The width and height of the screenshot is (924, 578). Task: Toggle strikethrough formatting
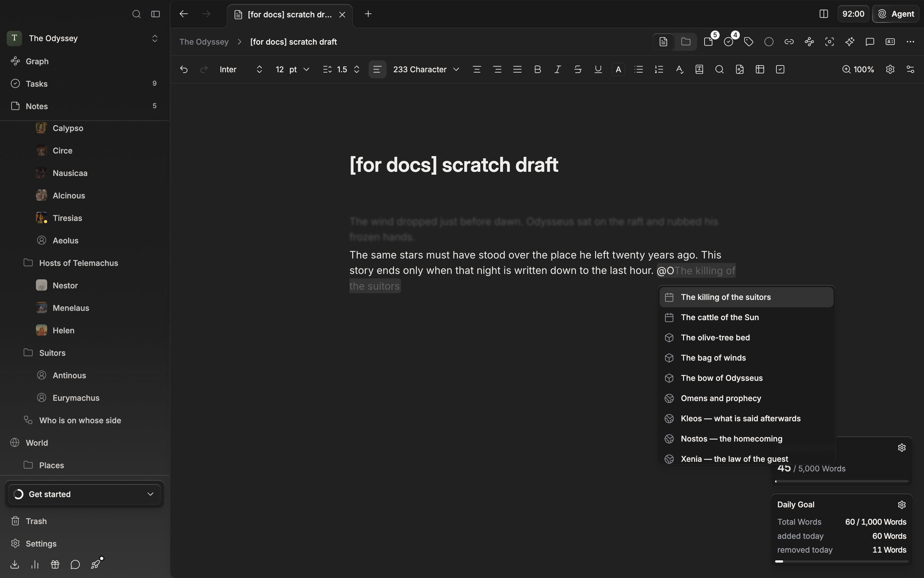click(x=578, y=70)
